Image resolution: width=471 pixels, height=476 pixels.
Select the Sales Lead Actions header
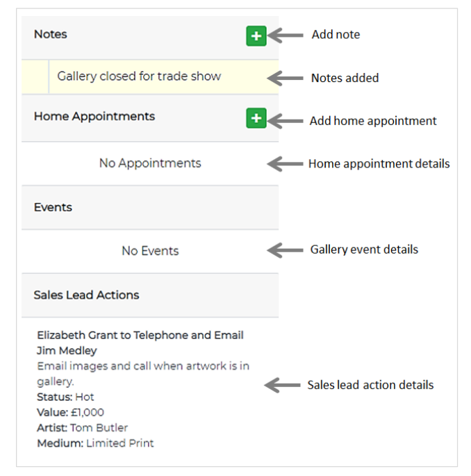(86, 295)
